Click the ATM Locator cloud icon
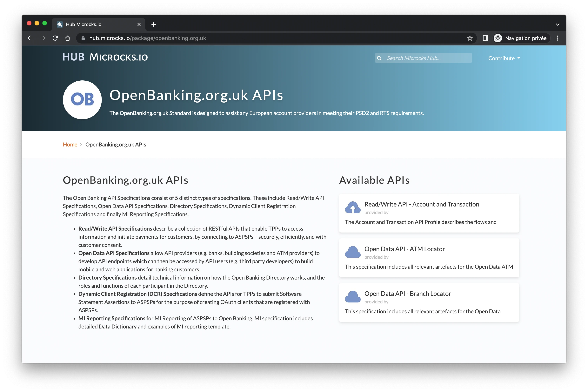Viewport: 588px width, 392px height. click(x=353, y=252)
